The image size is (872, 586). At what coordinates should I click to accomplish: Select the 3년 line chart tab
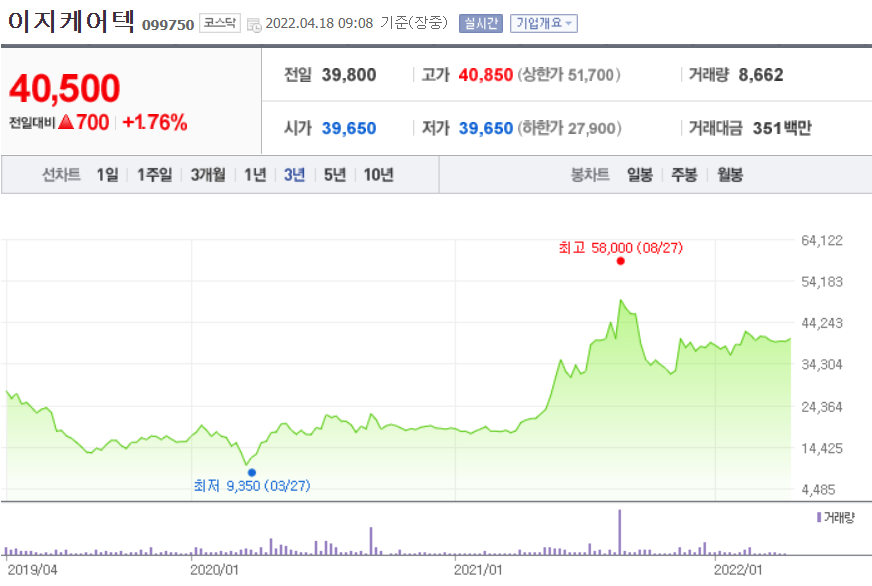(294, 175)
